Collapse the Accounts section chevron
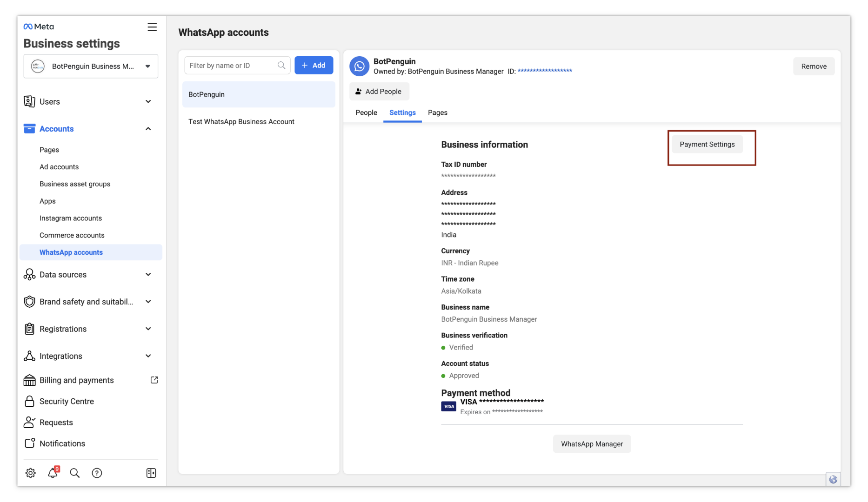Screen dimensions: 868x502 (x=148, y=129)
